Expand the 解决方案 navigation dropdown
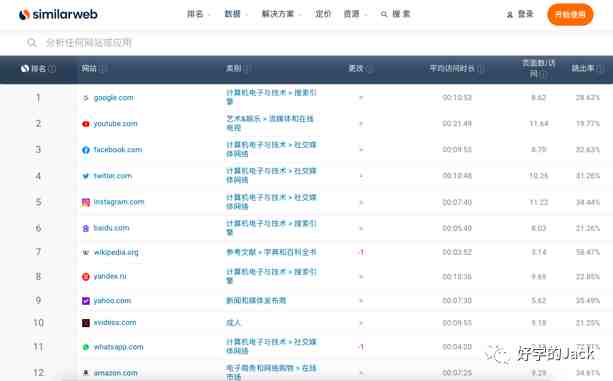This screenshot has height=381, width=613. click(x=281, y=14)
